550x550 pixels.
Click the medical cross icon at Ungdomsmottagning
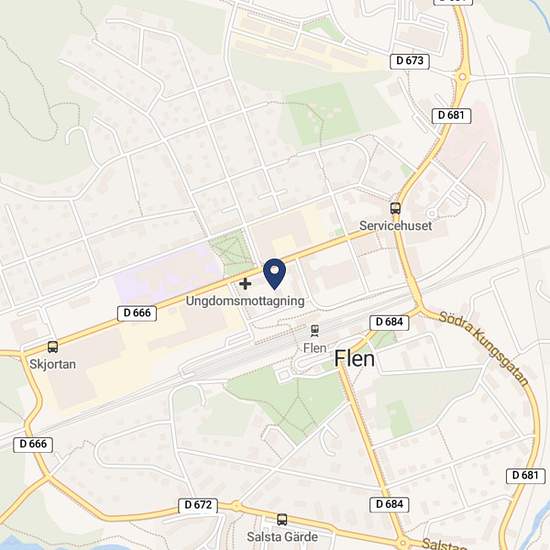245,283
